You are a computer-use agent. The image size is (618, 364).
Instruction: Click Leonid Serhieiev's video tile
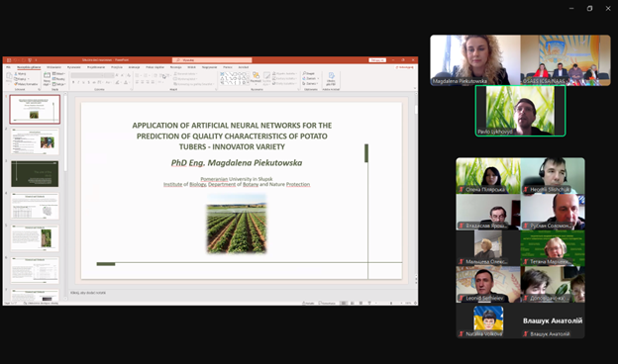tap(488, 285)
